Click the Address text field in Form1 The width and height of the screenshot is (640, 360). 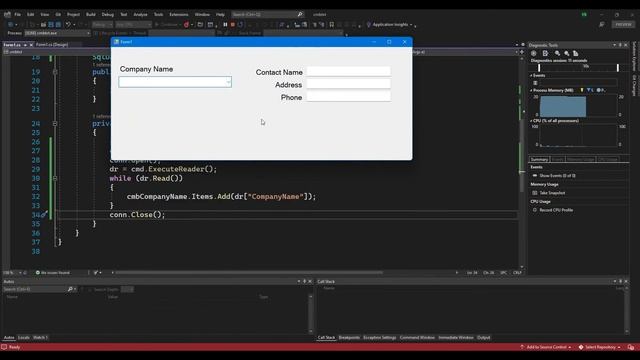coord(348,84)
